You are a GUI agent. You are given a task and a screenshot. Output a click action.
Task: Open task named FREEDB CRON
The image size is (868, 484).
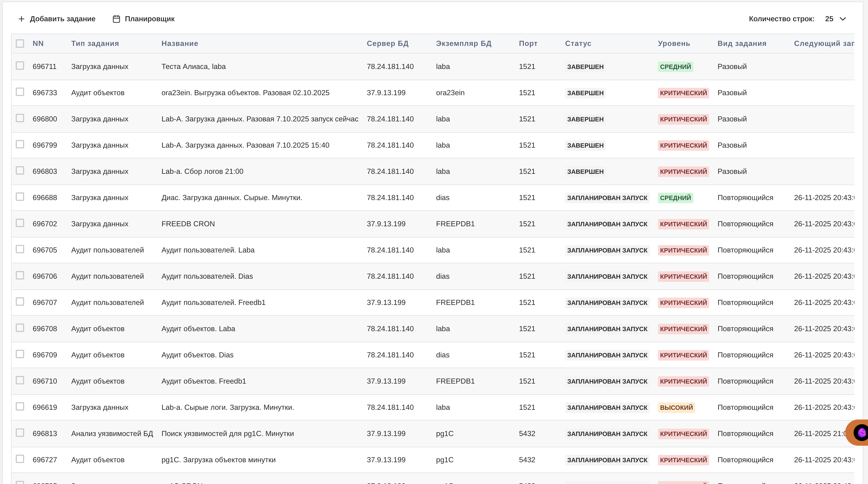click(188, 224)
